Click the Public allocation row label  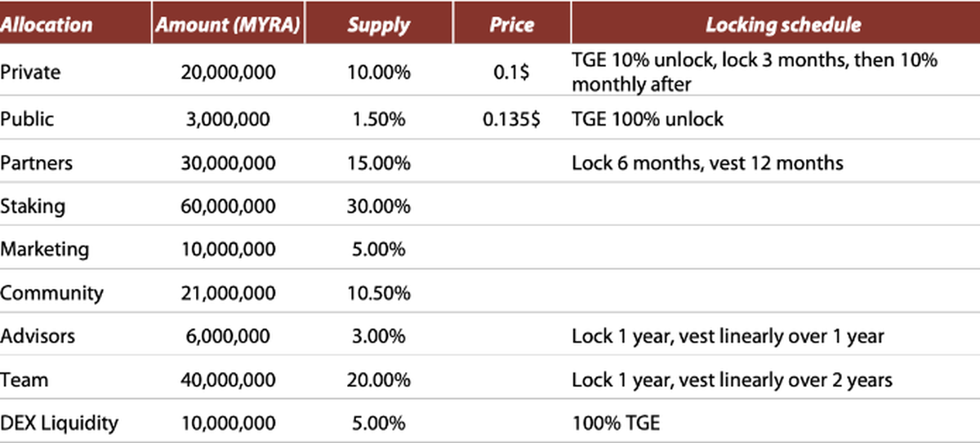(27, 119)
